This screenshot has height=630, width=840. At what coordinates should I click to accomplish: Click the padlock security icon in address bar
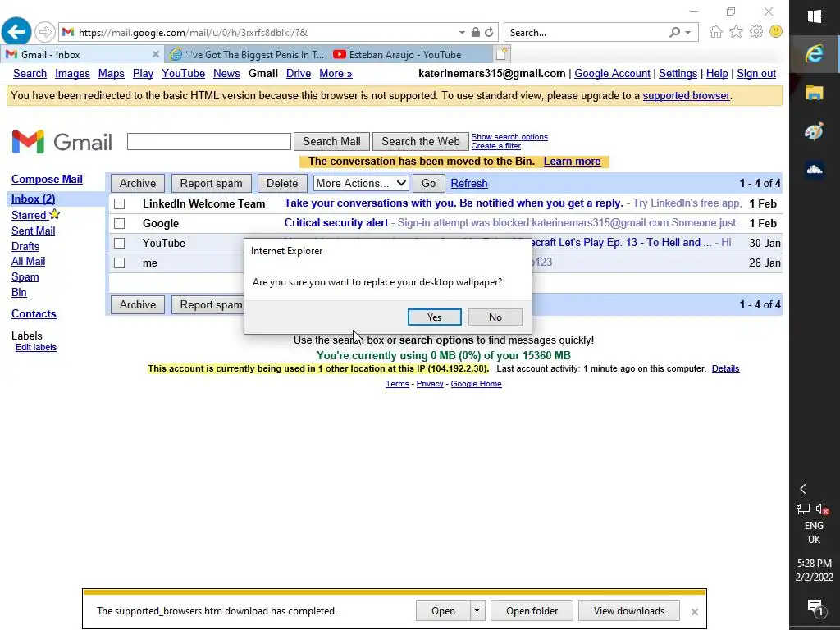[476, 33]
